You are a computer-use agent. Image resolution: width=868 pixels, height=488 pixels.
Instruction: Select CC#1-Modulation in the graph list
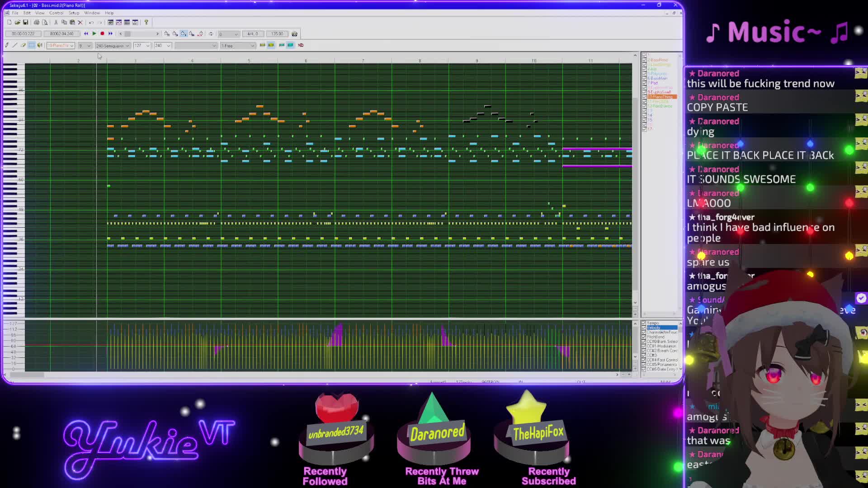click(661, 346)
